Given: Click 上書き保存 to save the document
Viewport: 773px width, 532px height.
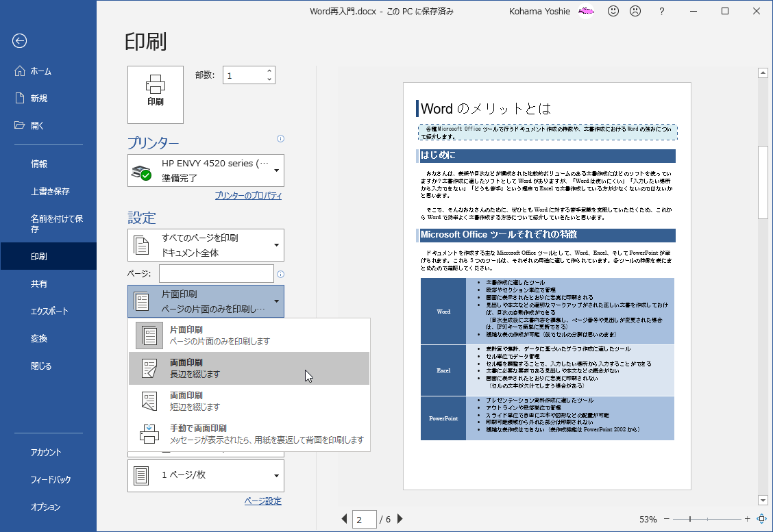Looking at the screenshot, I should click(48, 191).
